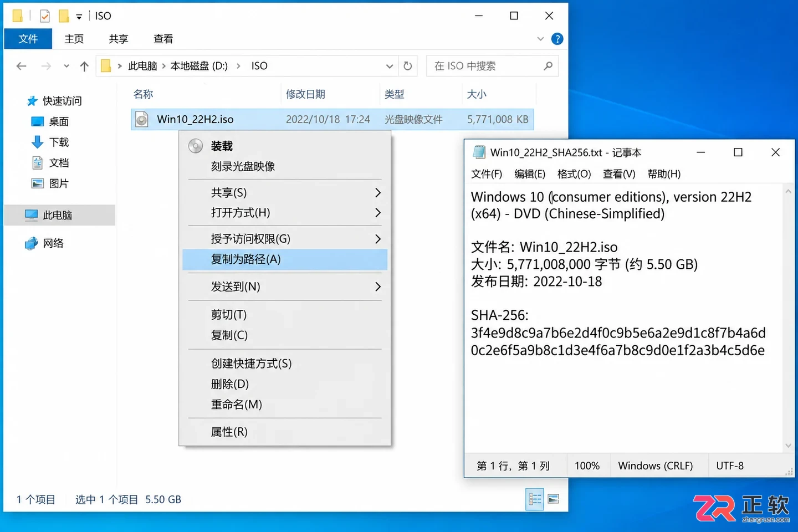Viewport: 798px width, 532px height.
Task: Go back with the left arrow button
Action: coord(22,66)
